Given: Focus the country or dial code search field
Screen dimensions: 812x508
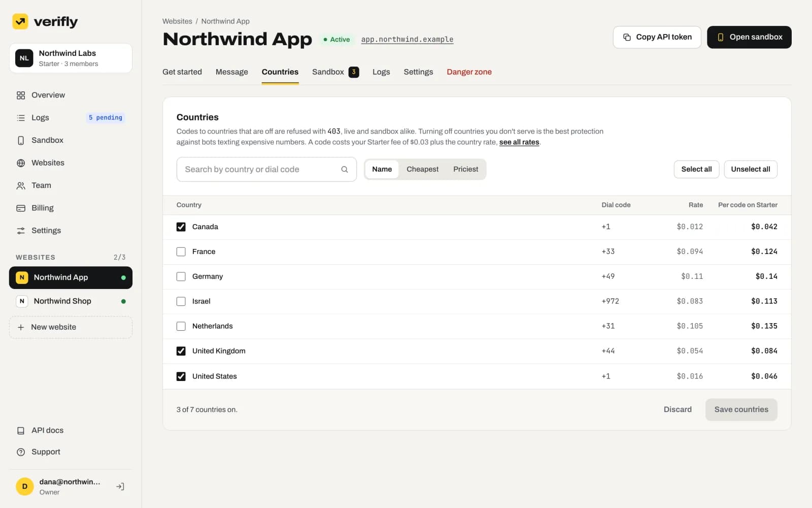Looking at the screenshot, I should pos(266,169).
